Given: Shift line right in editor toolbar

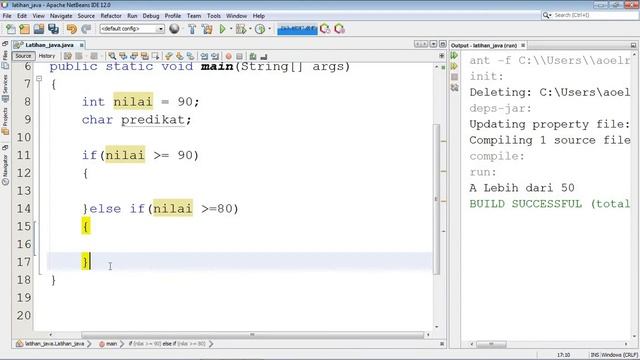Looking at the screenshot, I should (x=215, y=56).
